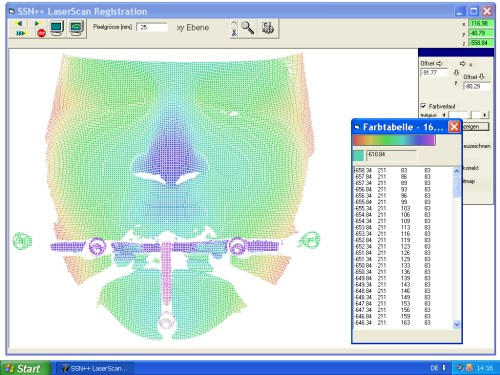This screenshot has height=375, width=500.
Task: Click the Pixelgrösse input field
Action: click(x=152, y=27)
